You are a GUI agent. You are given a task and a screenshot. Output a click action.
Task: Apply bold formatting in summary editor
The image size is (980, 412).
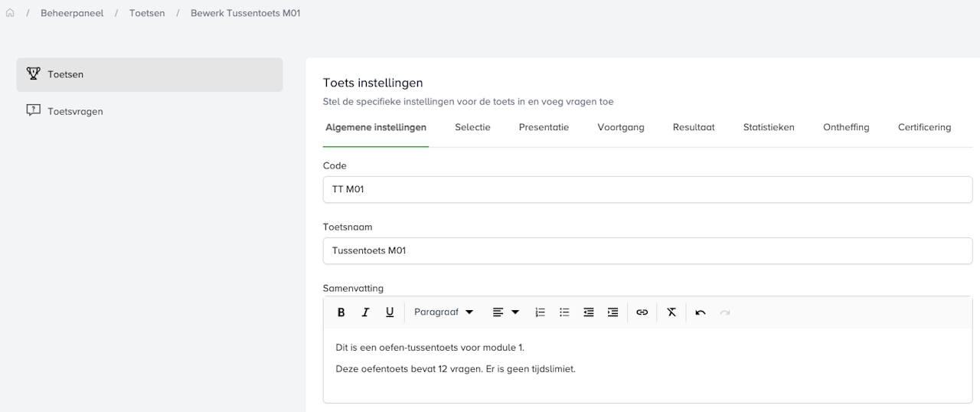341,312
